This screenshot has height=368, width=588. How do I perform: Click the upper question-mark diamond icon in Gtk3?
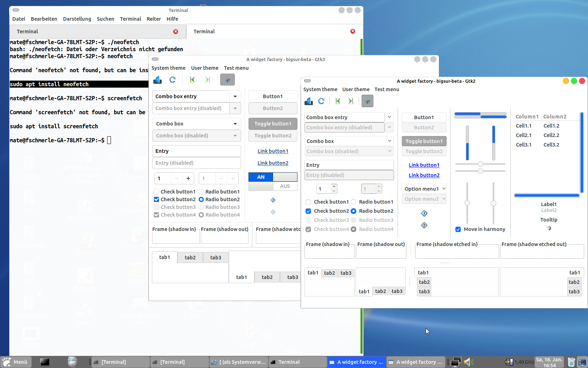pos(273,200)
